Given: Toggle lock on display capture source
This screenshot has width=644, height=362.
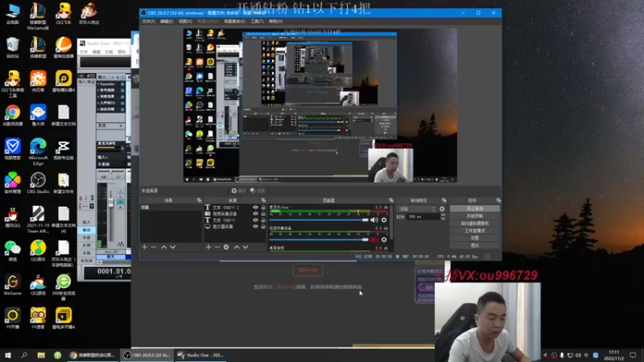Looking at the screenshot, I should click(263, 227).
